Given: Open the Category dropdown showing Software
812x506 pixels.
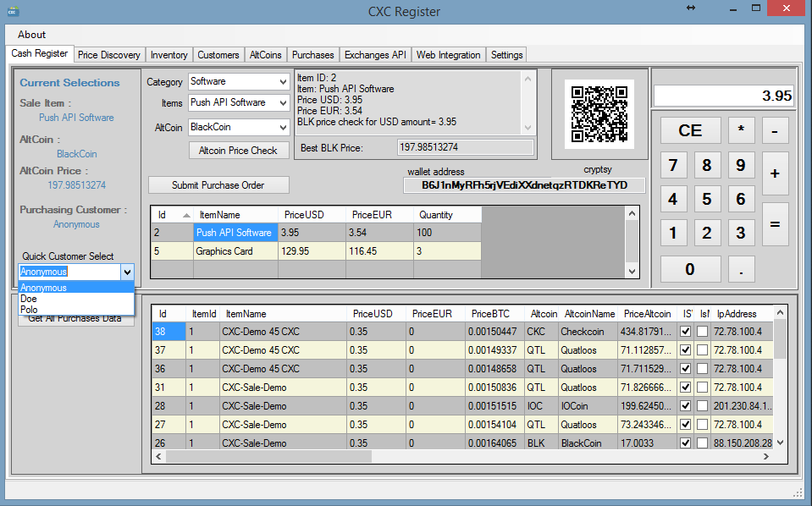Looking at the screenshot, I should pyautogui.click(x=238, y=81).
